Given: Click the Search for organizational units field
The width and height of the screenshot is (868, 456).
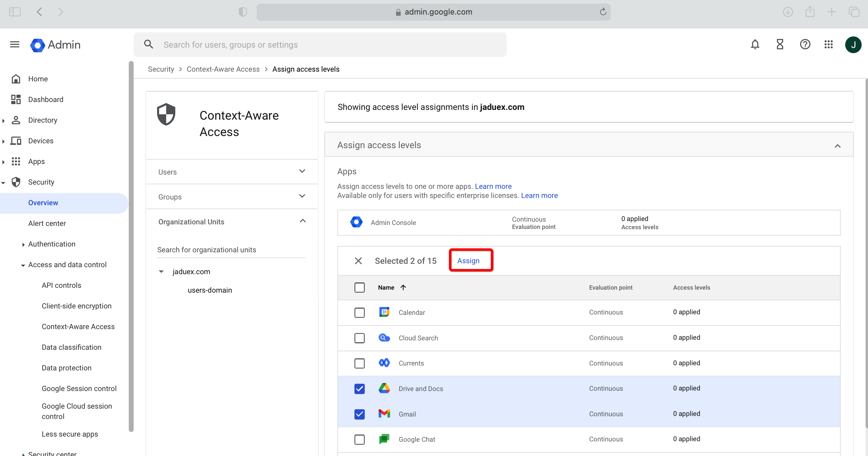Looking at the screenshot, I should click(231, 250).
